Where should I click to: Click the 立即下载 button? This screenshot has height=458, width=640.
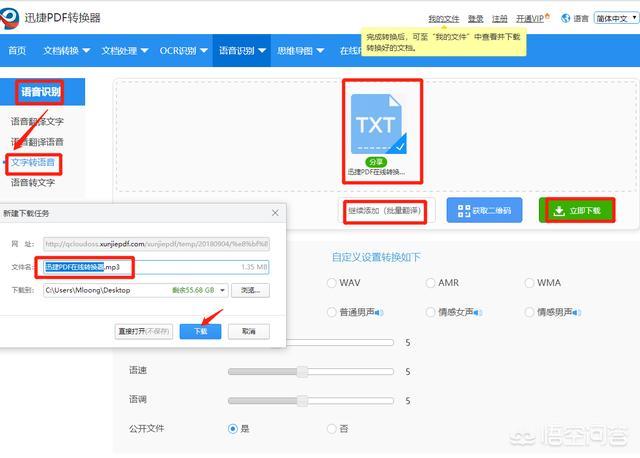coord(577,210)
